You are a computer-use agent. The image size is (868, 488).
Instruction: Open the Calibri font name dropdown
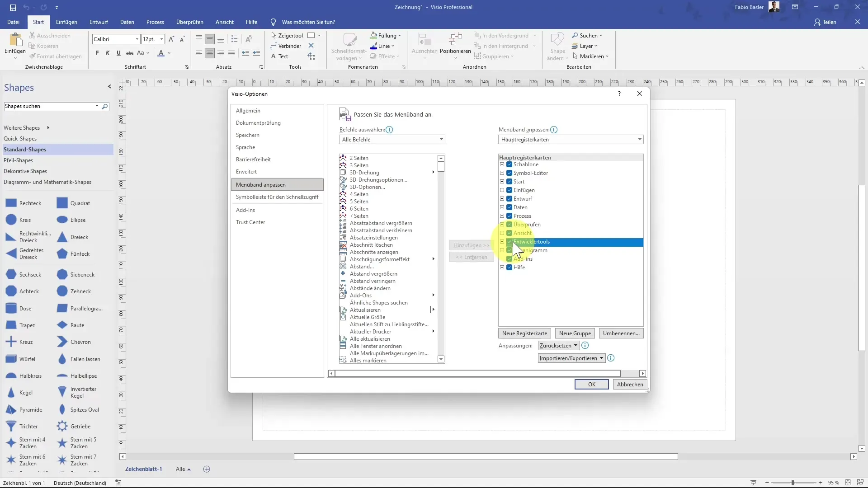pos(137,39)
